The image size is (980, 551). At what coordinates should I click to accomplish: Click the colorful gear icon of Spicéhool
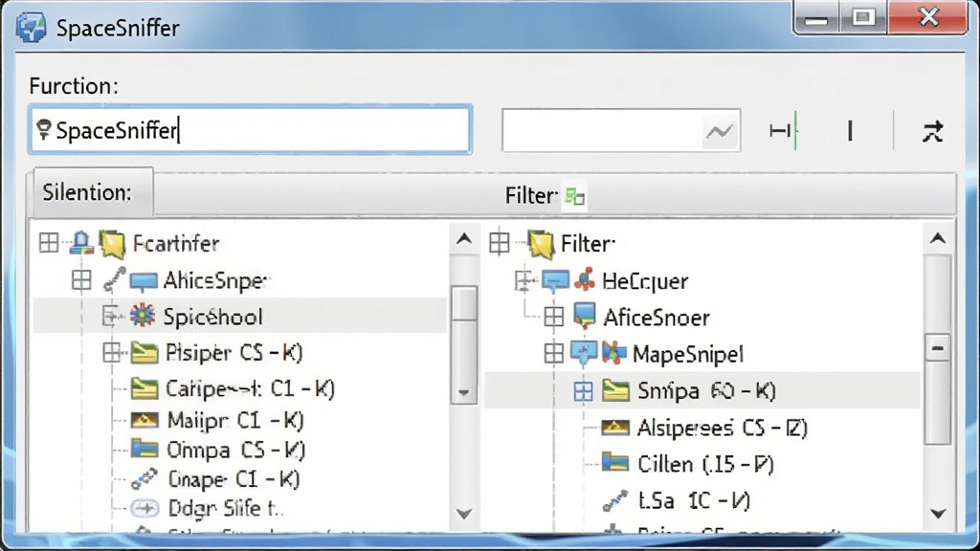click(x=143, y=316)
